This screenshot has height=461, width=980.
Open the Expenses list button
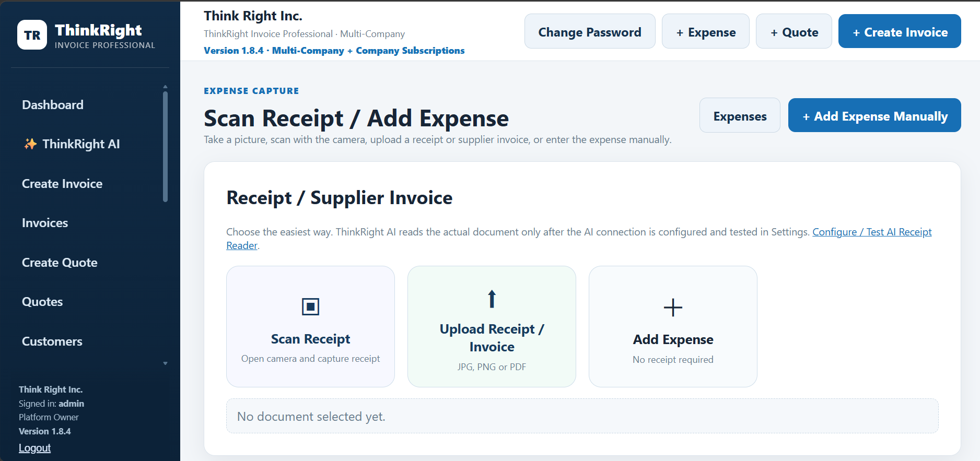pyautogui.click(x=740, y=115)
